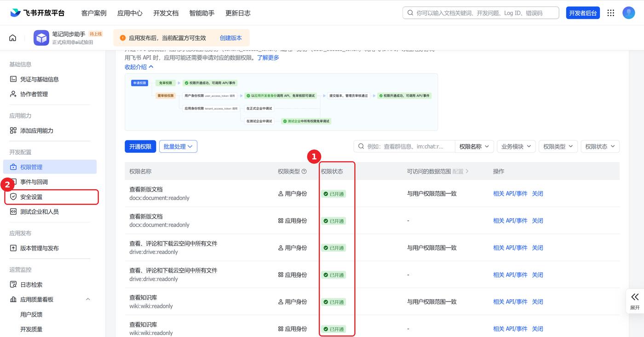Open the 权限名称 search-type dropdown
This screenshot has width=644, height=337.
(474, 146)
